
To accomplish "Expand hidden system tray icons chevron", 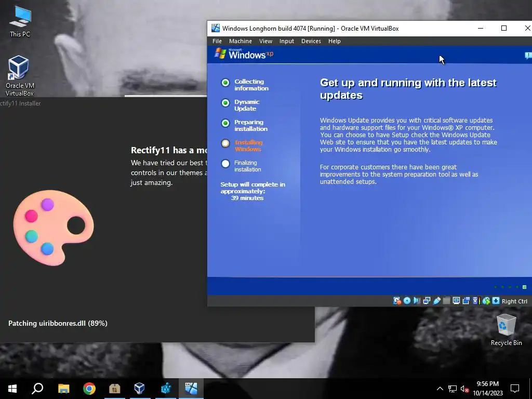I will click(x=440, y=389).
